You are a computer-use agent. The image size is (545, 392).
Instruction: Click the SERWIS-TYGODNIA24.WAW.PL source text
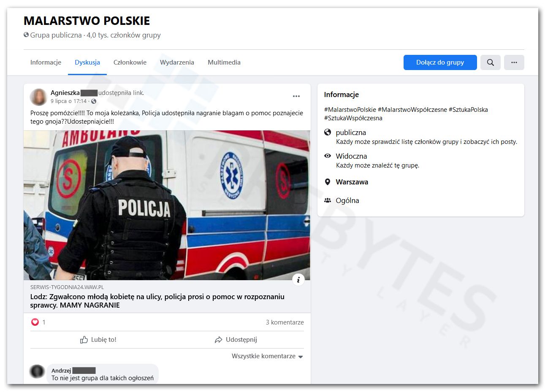point(67,287)
